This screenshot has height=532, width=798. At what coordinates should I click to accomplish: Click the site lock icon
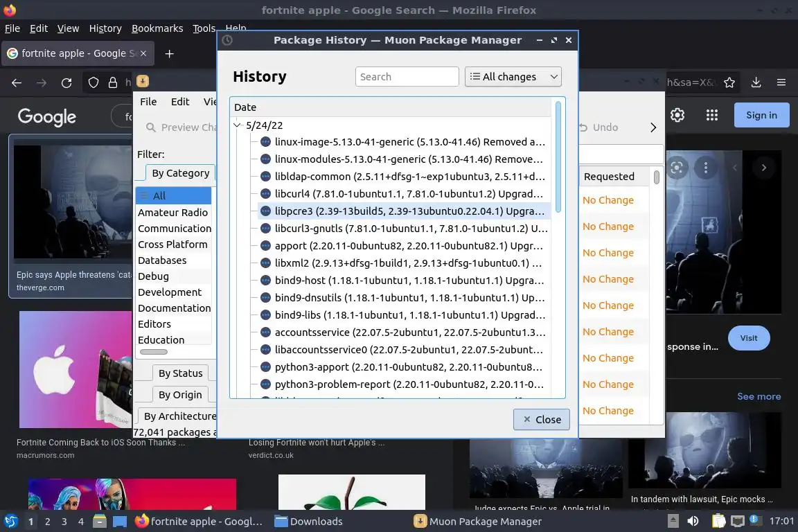coord(112,82)
